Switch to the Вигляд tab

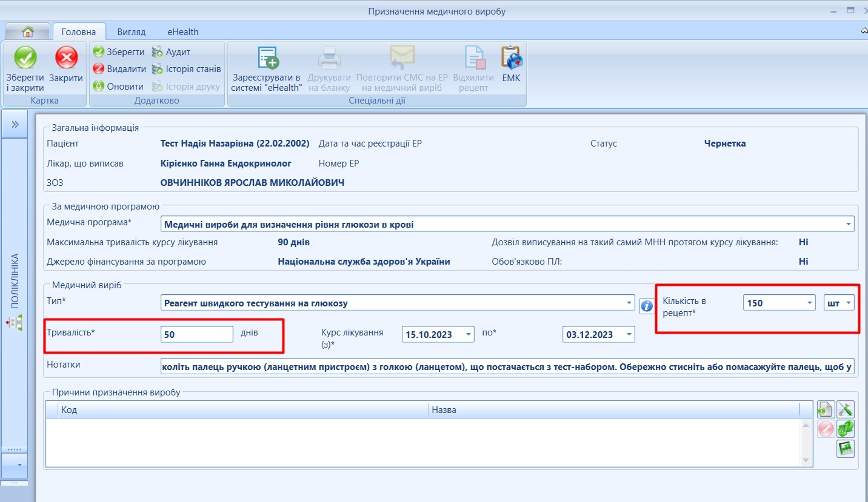(x=132, y=31)
